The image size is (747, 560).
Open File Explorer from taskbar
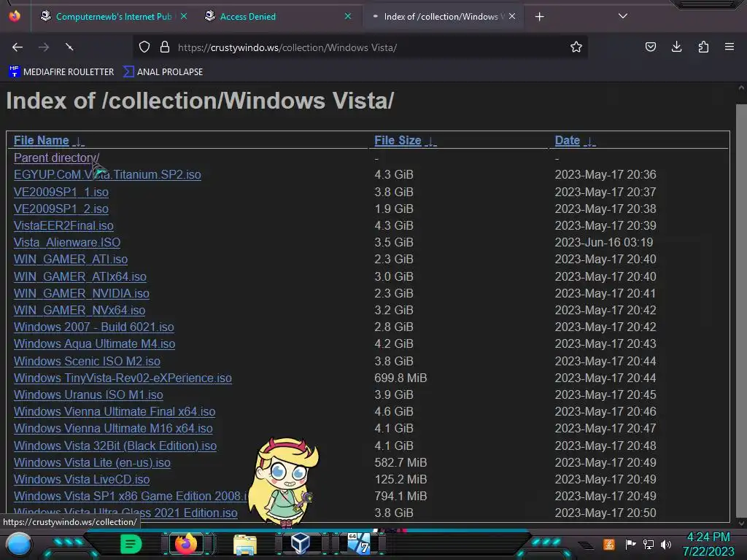point(245,544)
